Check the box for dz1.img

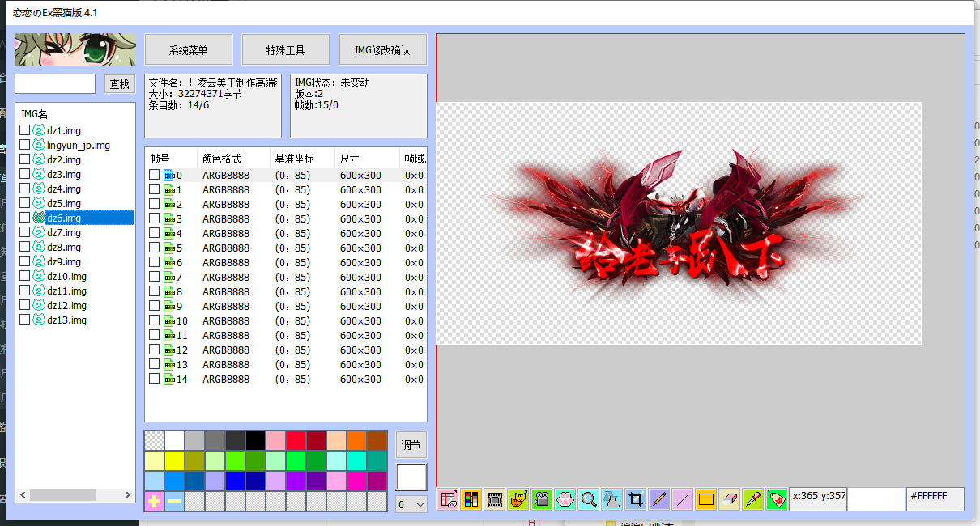[25, 130]
